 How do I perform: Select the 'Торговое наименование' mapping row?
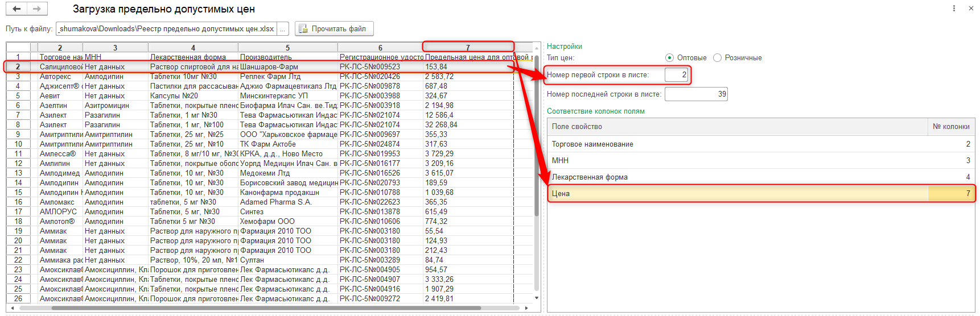point(738,144)
